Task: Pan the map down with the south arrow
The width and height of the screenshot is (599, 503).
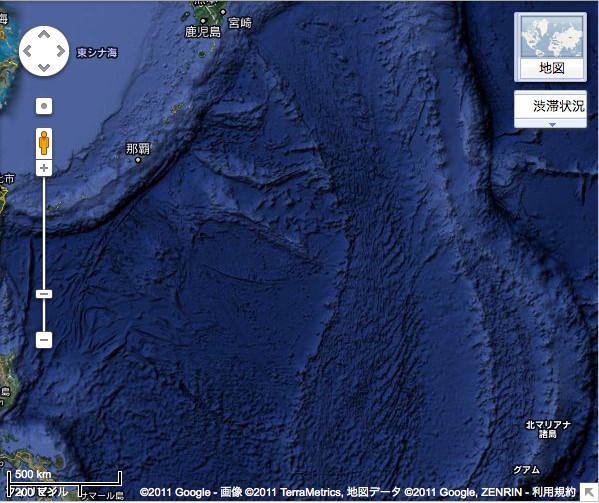Action: (44, 68)
